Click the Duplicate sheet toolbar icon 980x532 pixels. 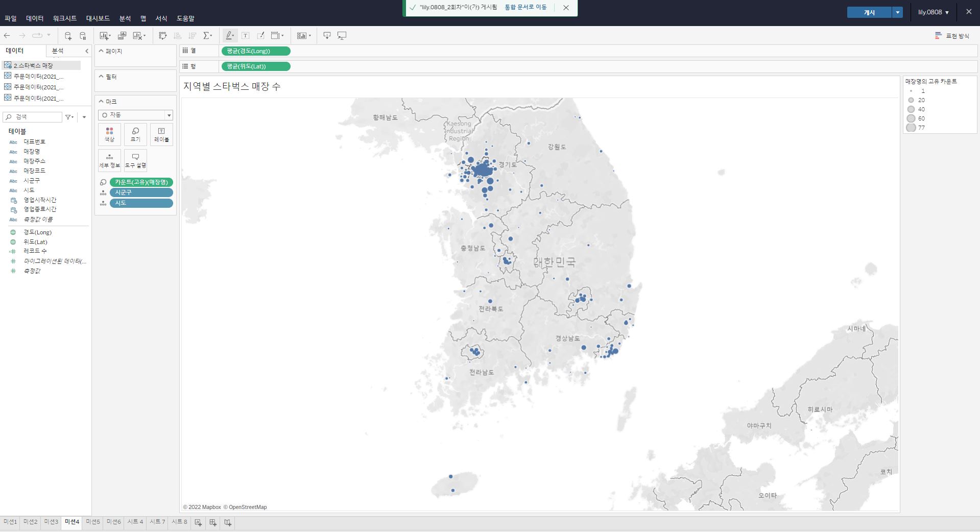pyautogui.click(x=122, y=36)
